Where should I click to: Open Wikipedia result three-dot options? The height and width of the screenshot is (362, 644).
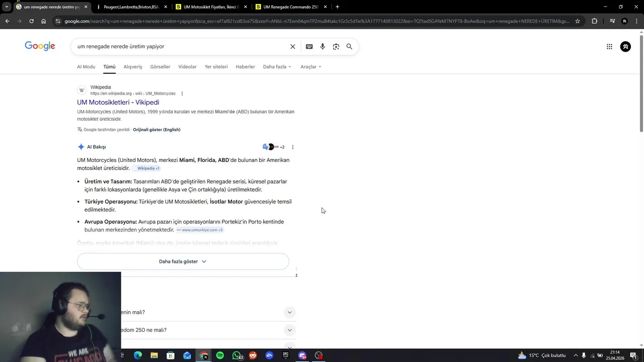pos(182,94)
